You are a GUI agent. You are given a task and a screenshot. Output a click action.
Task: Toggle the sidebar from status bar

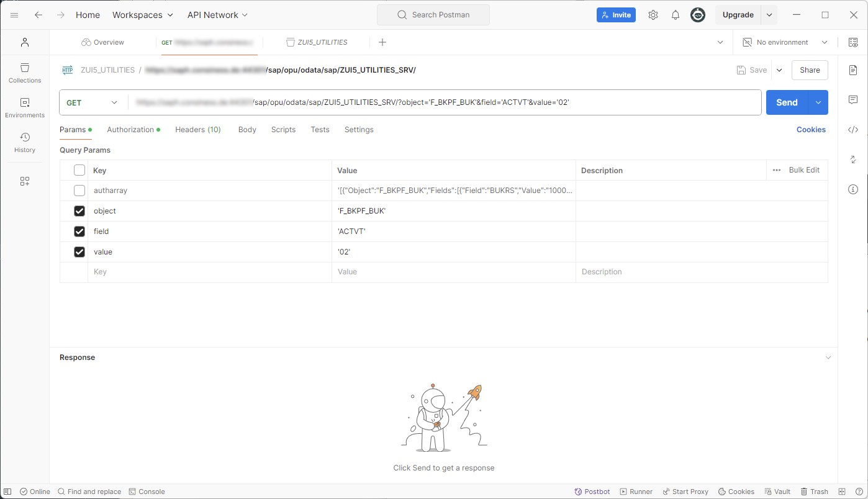(x=7, y=492)
